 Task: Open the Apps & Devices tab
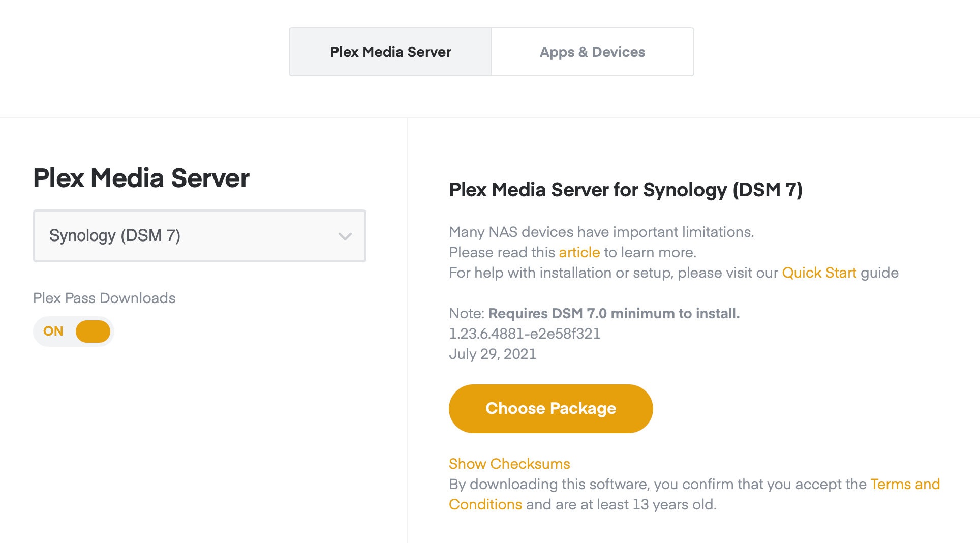(x=592, y=52)
